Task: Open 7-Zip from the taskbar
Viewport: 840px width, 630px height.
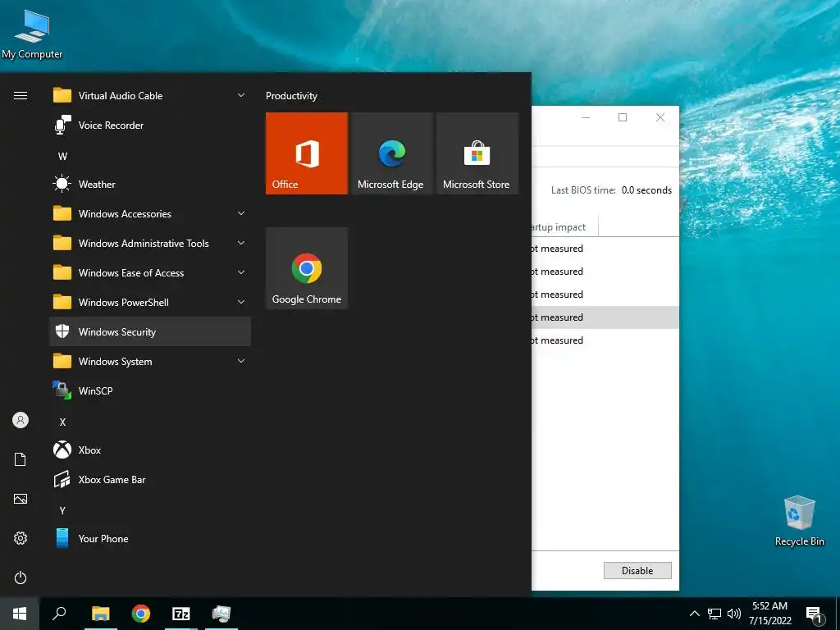Action: coord(181,614)
